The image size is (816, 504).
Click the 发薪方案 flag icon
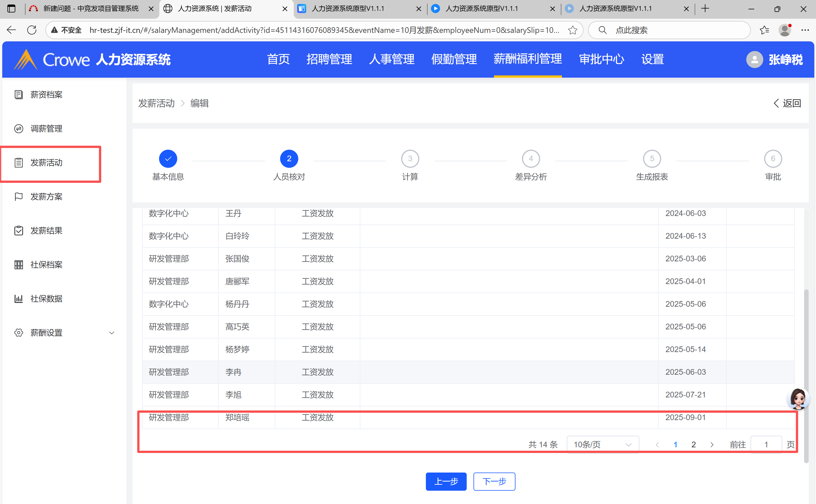coord(19,197)
